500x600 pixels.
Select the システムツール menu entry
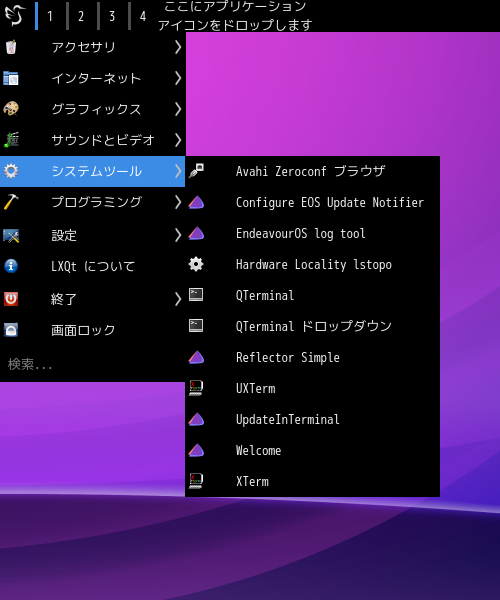(93, 171)
